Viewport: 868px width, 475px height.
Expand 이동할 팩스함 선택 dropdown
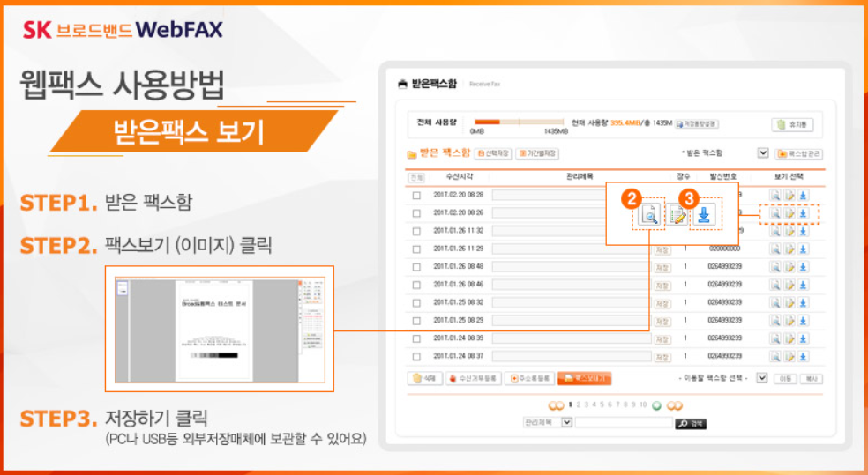click(762, 378)
